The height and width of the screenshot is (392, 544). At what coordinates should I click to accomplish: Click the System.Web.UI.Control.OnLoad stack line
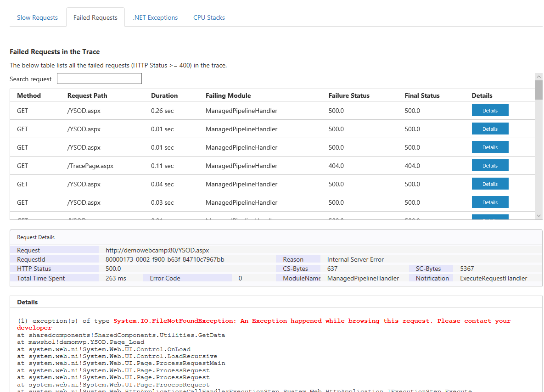tap(104, 349)
